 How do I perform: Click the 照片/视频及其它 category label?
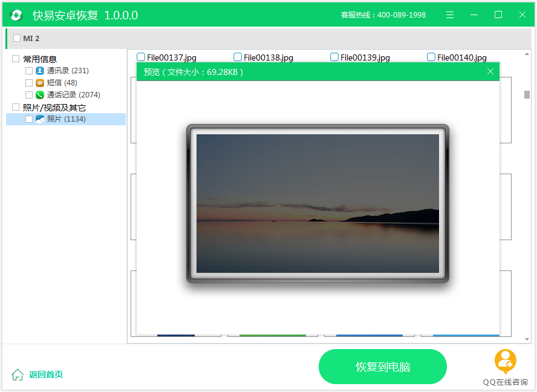click(54, 108)
